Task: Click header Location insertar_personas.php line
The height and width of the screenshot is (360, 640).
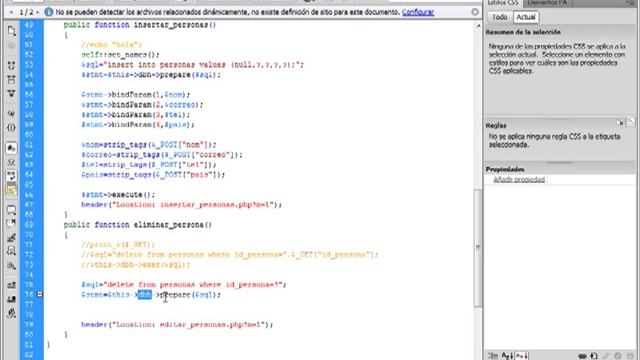Action: click(x=182, y=204)
